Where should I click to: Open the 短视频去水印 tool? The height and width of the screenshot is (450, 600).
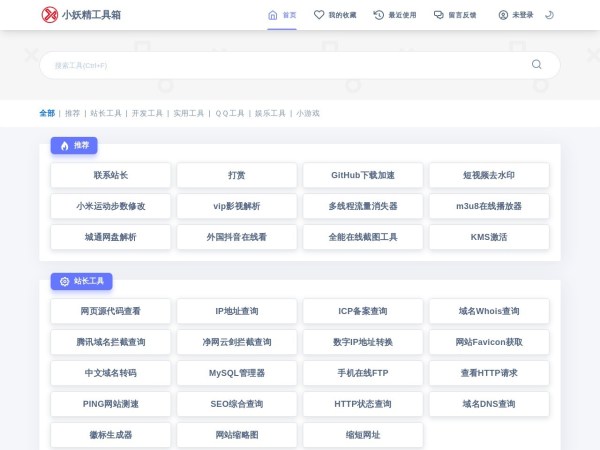coord(489,175)
